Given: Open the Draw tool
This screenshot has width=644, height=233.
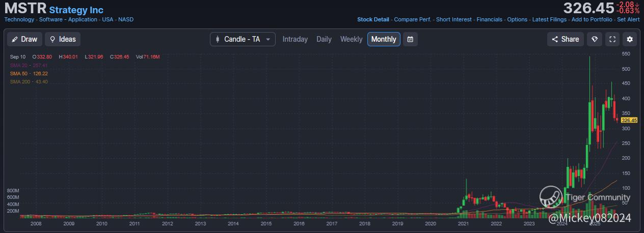Looking at the screenshot, I should click(24, 39).
